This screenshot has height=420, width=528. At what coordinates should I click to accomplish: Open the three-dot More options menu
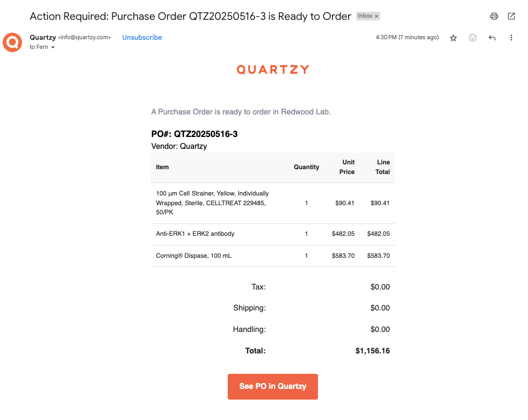[511, 38]
